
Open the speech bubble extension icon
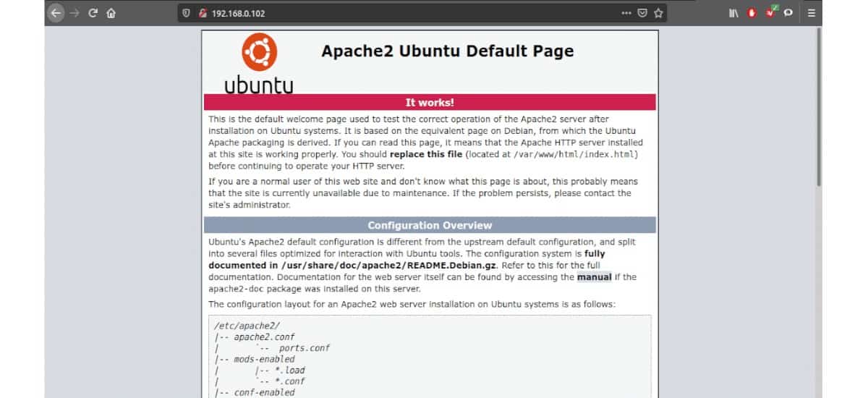tap(788, 13)
